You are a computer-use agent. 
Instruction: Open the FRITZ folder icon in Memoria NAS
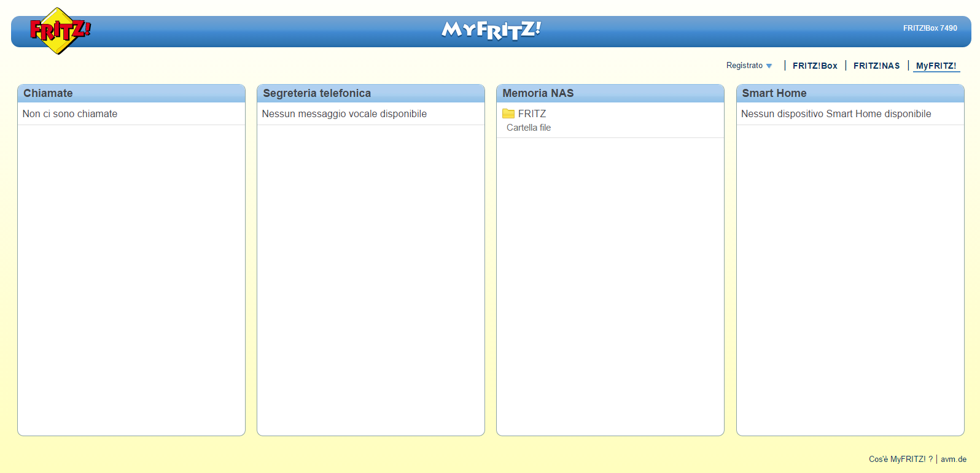click(x=508, y=113)
